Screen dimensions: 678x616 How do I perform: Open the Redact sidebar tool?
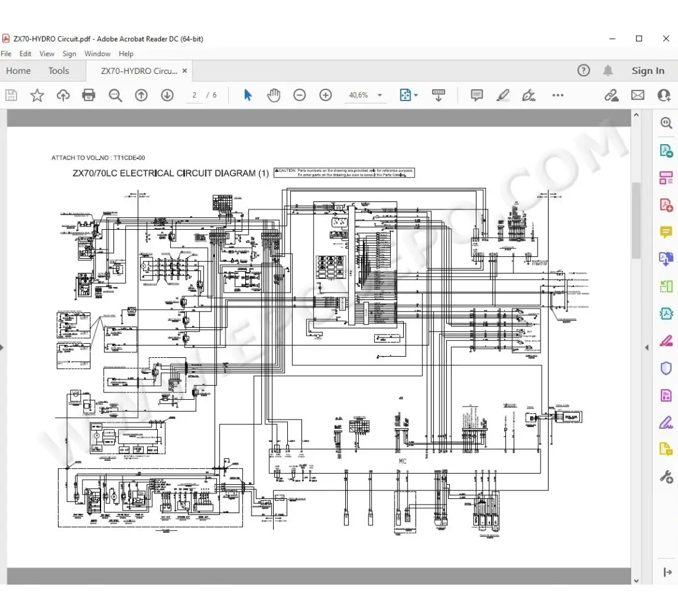(666, 341)
